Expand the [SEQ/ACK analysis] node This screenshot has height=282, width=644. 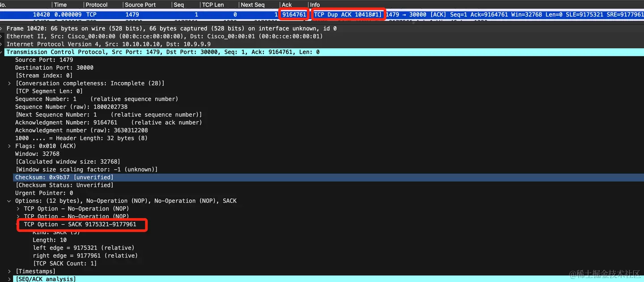coord(9,279)
